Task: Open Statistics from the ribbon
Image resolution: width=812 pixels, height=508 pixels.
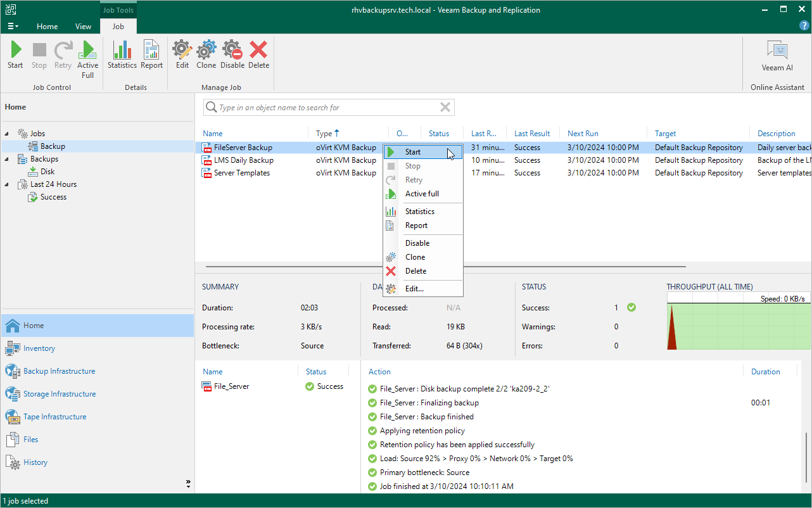Action: click(x=122, y=55)
